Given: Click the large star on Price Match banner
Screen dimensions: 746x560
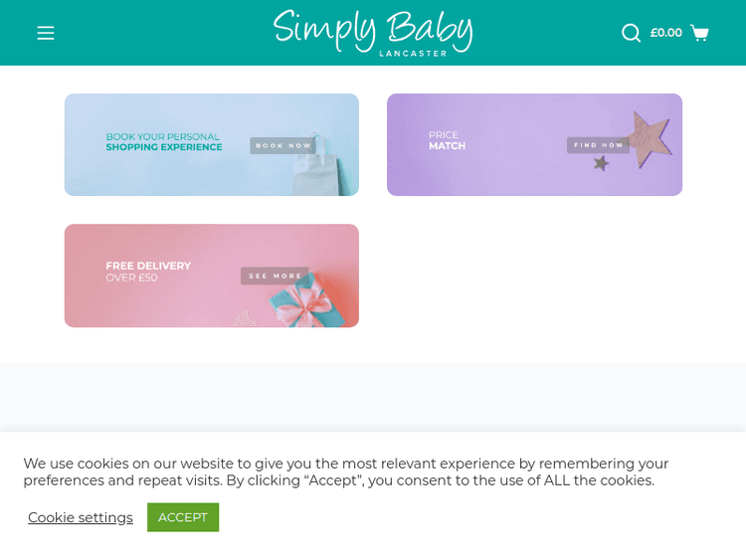Looking at the screenshot, I should pos(651,137).
